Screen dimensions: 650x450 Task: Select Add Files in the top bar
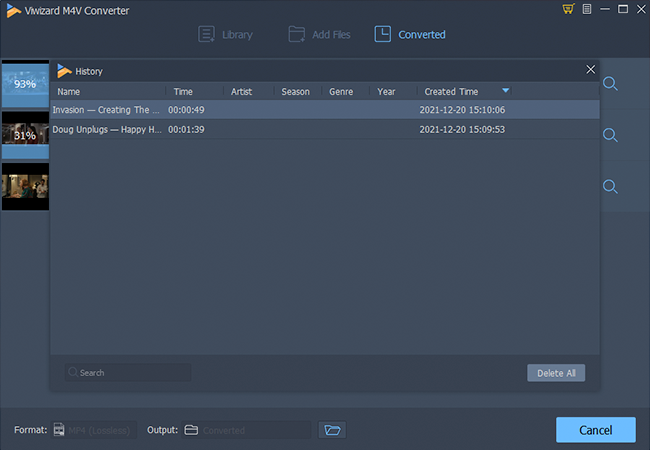click(x=319, y=34)
